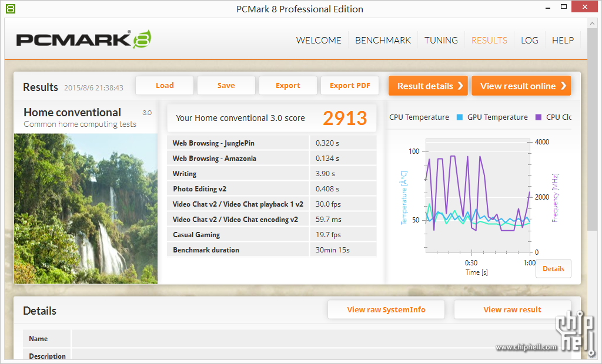
Task: Click the Details section heading
Action: (x=39, y=311)
